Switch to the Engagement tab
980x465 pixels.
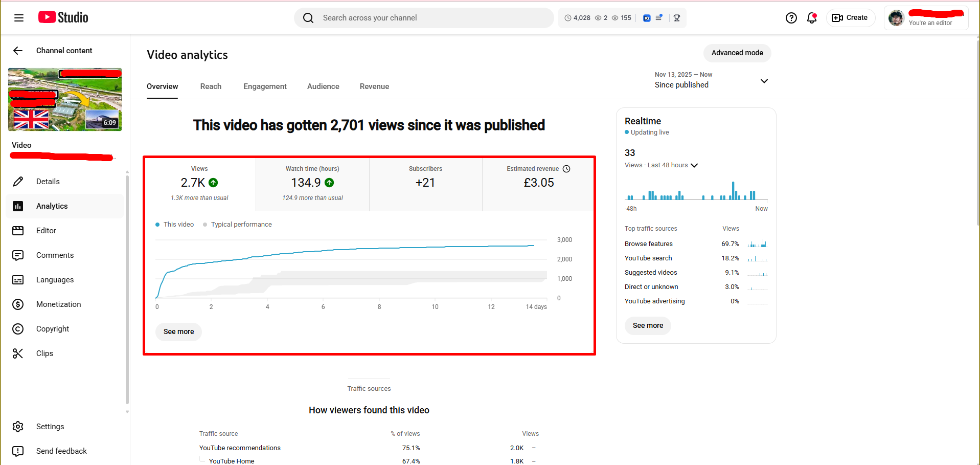pyautogui.click(x=265, y=86)
